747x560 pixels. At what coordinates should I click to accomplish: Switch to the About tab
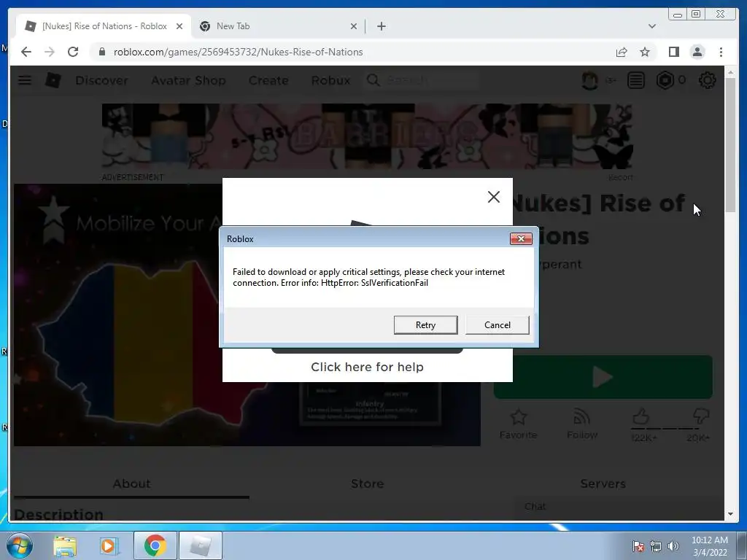pyautogui.click(x=131, y=484)
